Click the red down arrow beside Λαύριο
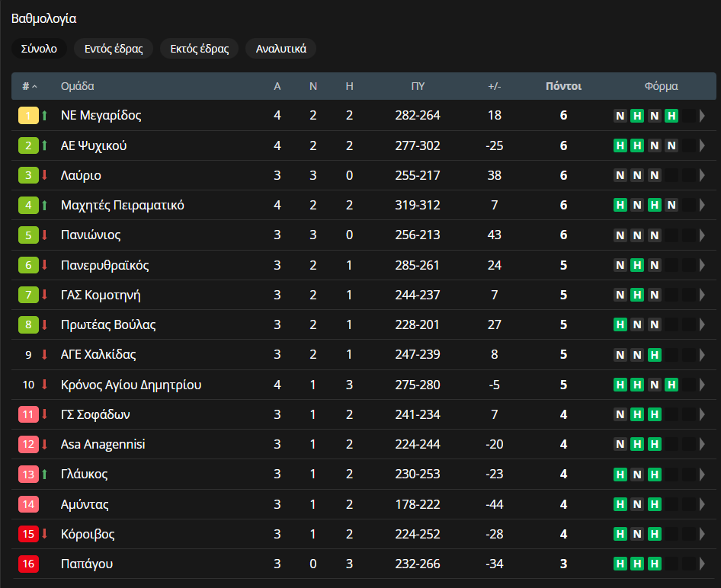721x588 pixels. click(x=45, y=175)
